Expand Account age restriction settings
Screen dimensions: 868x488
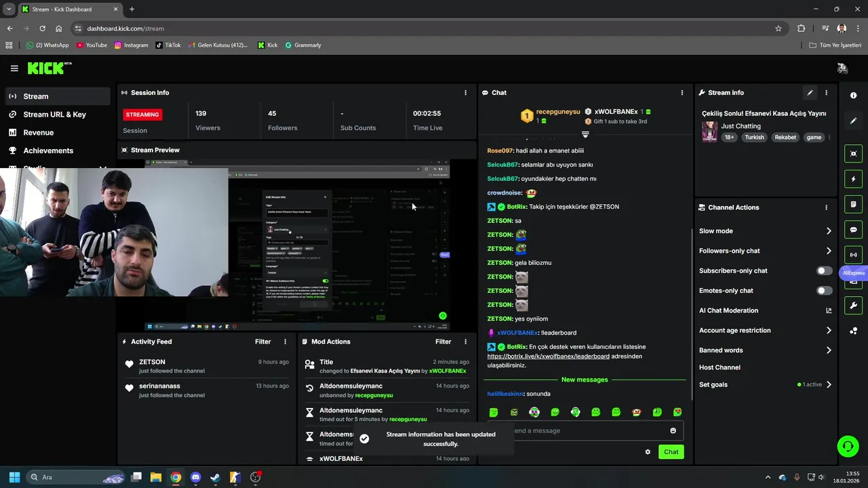765,331
